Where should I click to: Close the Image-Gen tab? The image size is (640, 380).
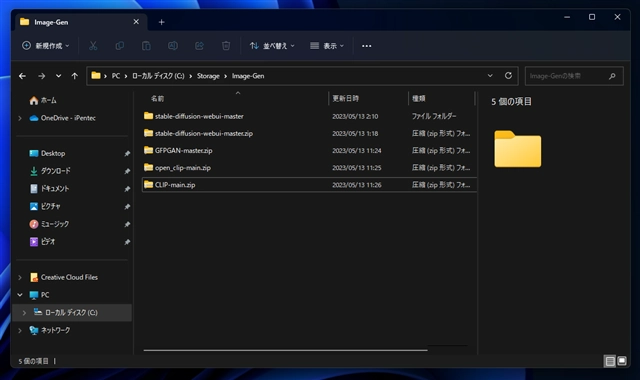tap(136, 22)
